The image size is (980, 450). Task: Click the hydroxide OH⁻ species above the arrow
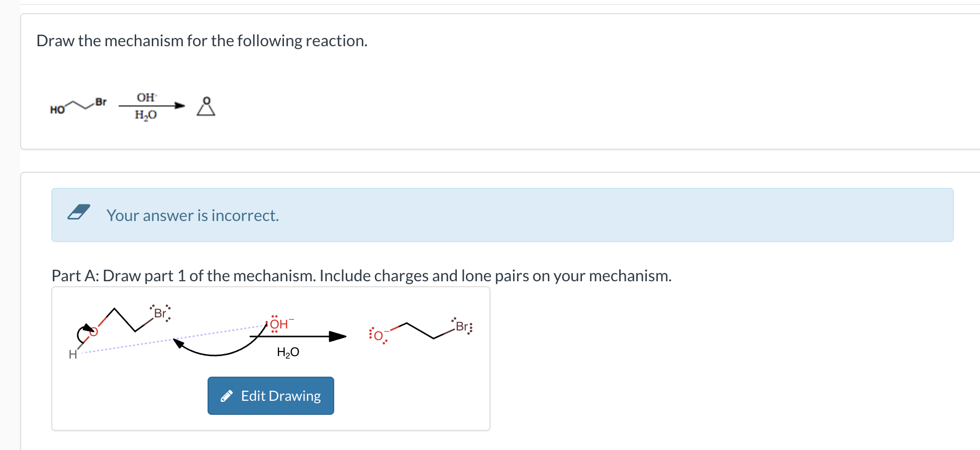(x=278, y=324)
